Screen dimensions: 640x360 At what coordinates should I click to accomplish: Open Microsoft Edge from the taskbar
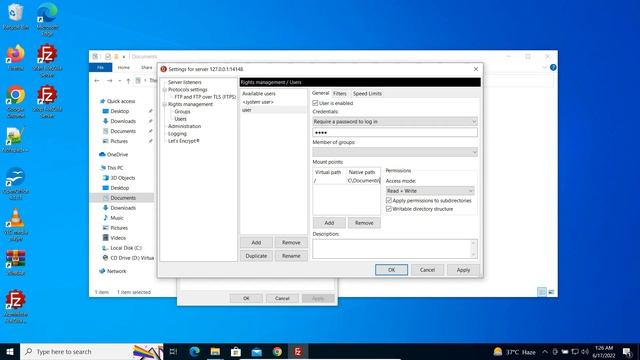point(195,351)
